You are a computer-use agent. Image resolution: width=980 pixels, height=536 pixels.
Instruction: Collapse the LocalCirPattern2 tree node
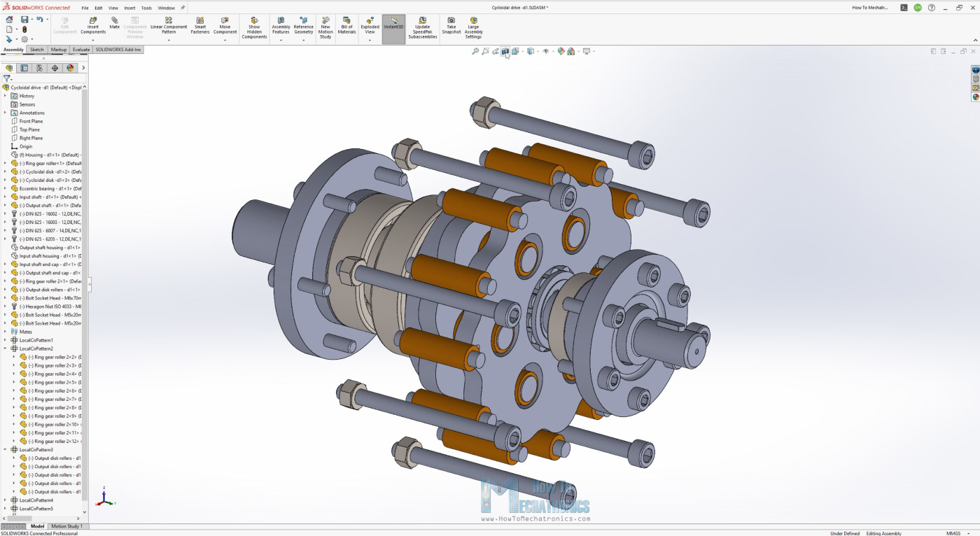click(6, 348)
